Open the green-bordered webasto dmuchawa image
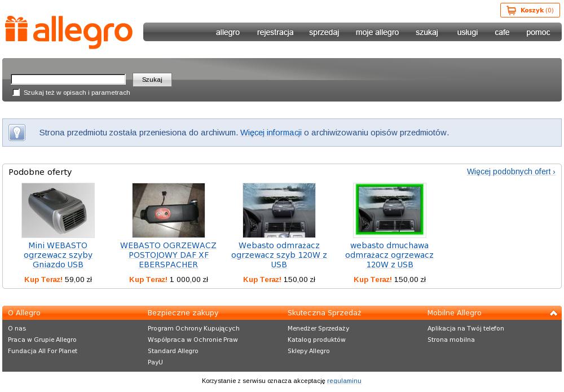Screen dimensions: 564x392 390,210
